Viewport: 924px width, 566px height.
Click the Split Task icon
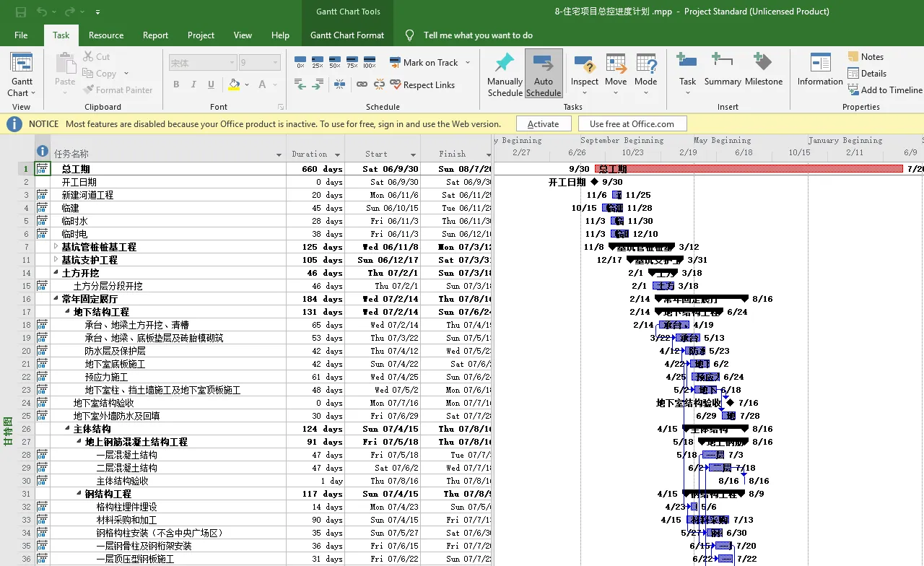[339, 84]
